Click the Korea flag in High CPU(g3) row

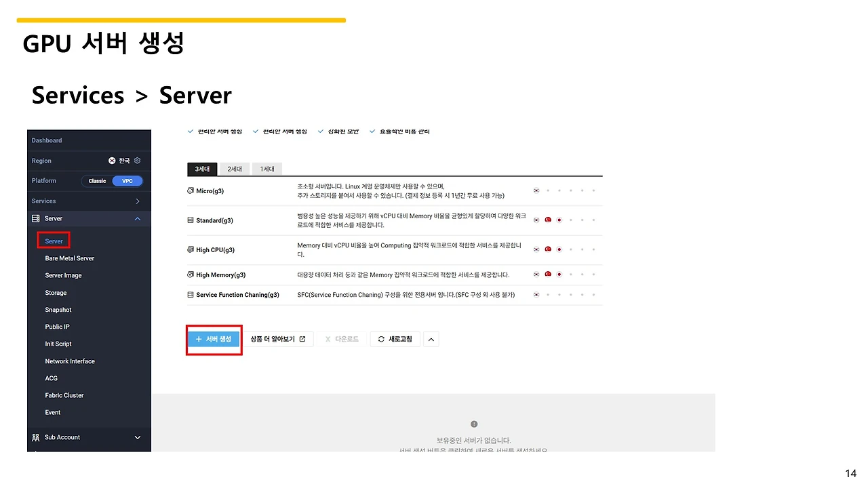click(x=536, y=249)
